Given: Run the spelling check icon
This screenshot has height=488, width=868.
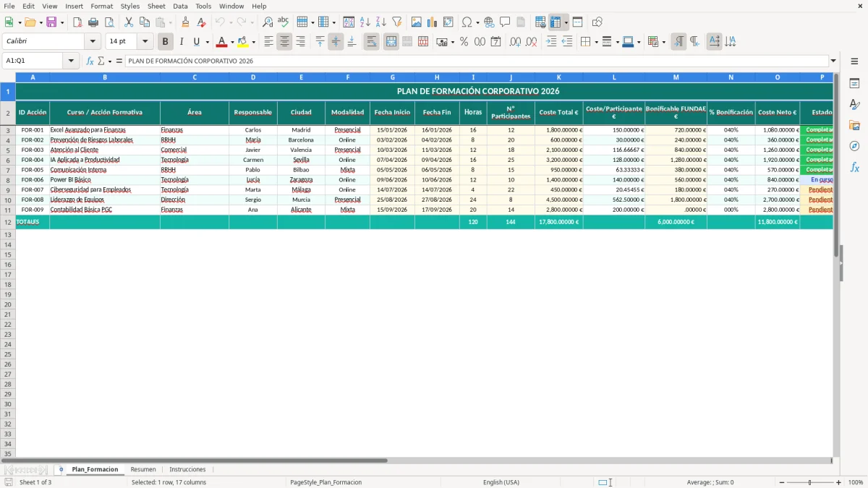Looking at the screenshot, I should (284, 22).
